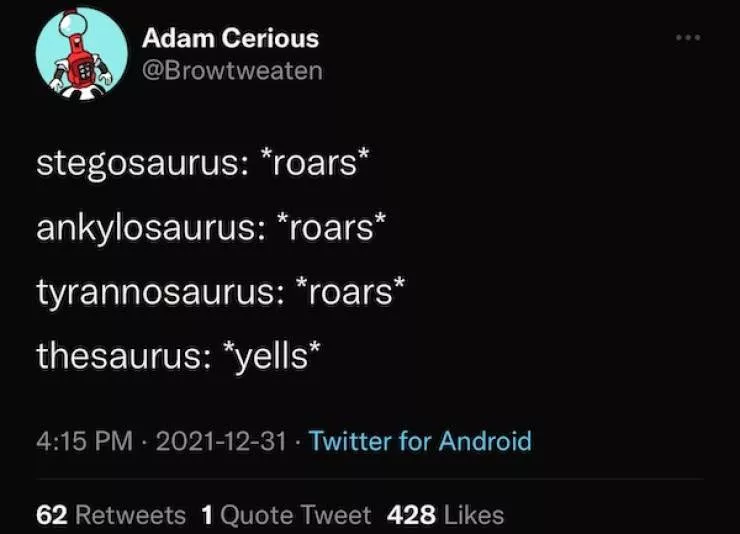The width and height of the screenshot is (740, 534).
Task: Click the 2021-12-31 date
Action: 219,441
